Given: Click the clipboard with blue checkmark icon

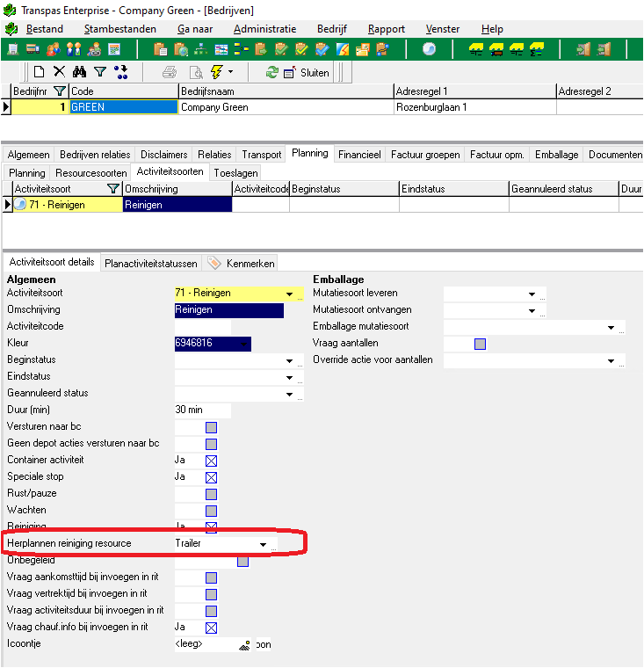Looking at the screenshot, I should [322, 50].
